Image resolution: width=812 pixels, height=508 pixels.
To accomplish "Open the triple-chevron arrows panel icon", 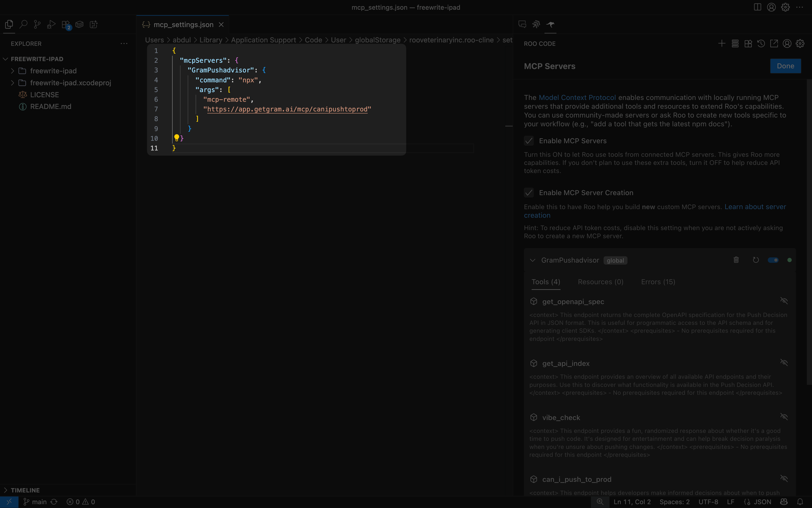I will [536, 24].
